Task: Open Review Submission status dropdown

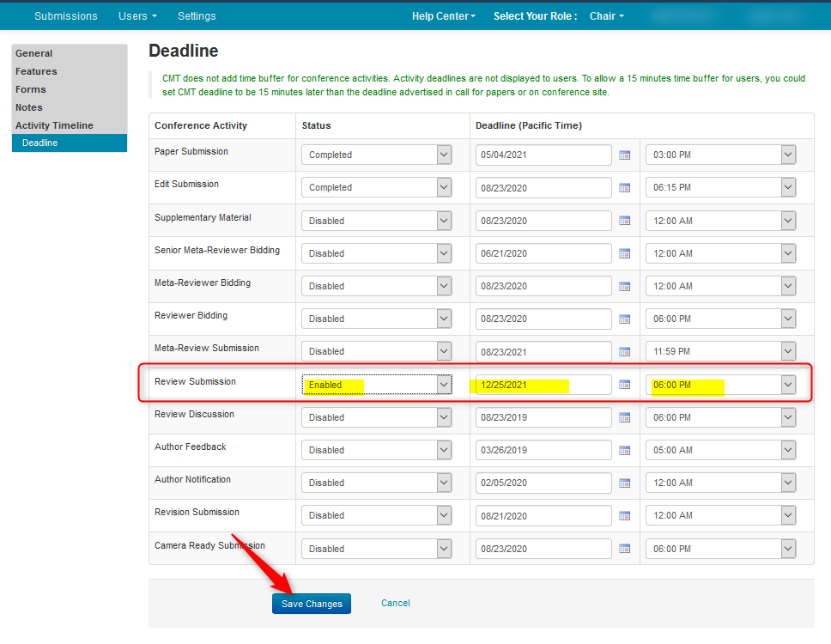Action: (x=377, y=385)
